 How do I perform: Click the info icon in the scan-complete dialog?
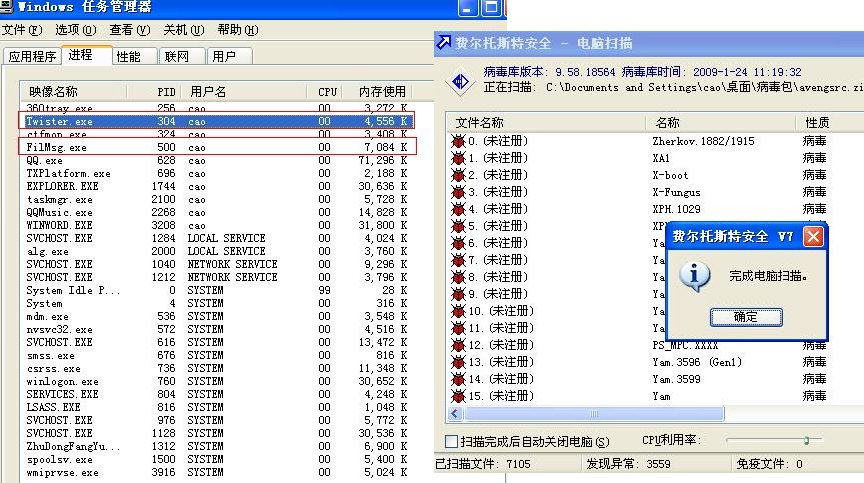coord(694,276)
